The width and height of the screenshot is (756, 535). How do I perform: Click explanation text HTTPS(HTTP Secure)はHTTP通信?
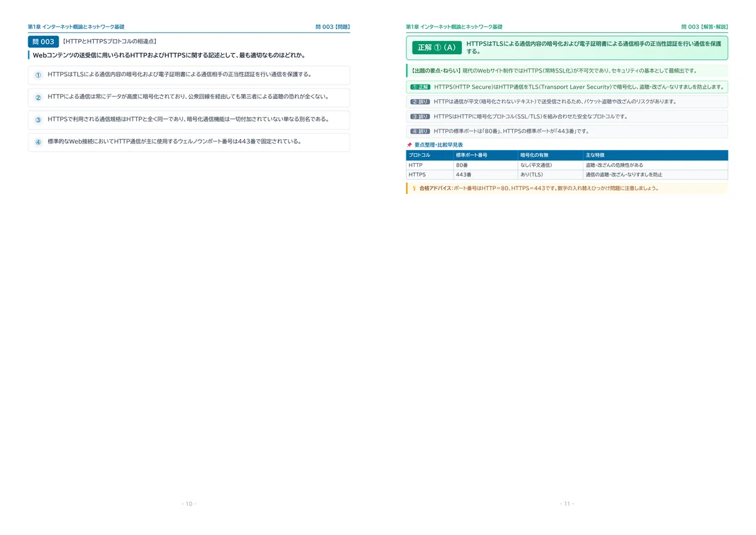tap(579, 87)
